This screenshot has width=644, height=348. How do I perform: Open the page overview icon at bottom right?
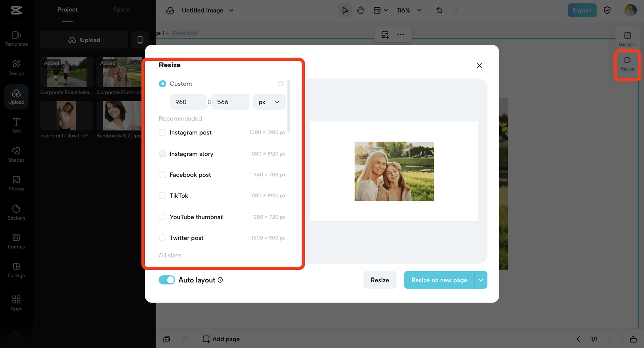[633, 339]
